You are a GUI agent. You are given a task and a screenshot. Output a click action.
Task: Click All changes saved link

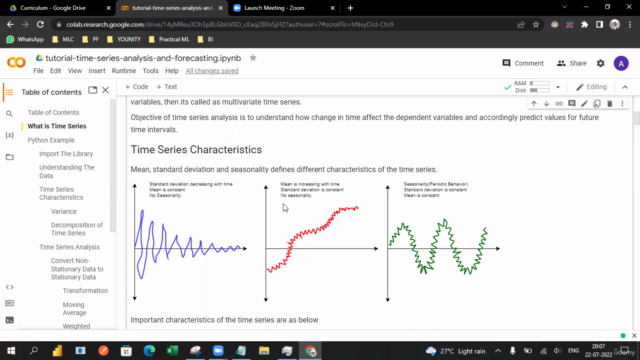(x=212, y=71)
